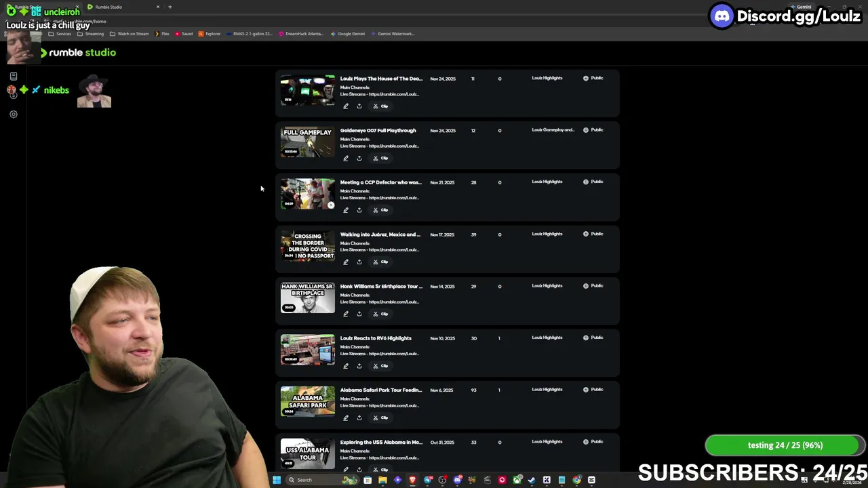Open the Alabama Safari Park thumbnail
Screen dimensions: 868x488
(308, 402)
